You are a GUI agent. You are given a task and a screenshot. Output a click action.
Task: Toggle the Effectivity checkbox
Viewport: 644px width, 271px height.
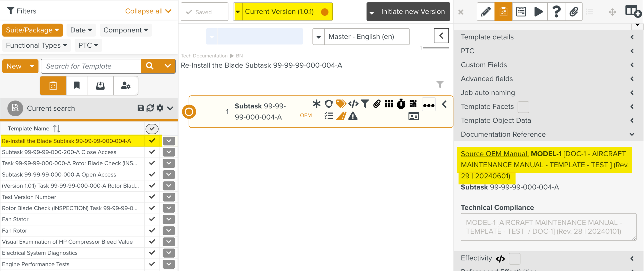(x=514, y=258)
